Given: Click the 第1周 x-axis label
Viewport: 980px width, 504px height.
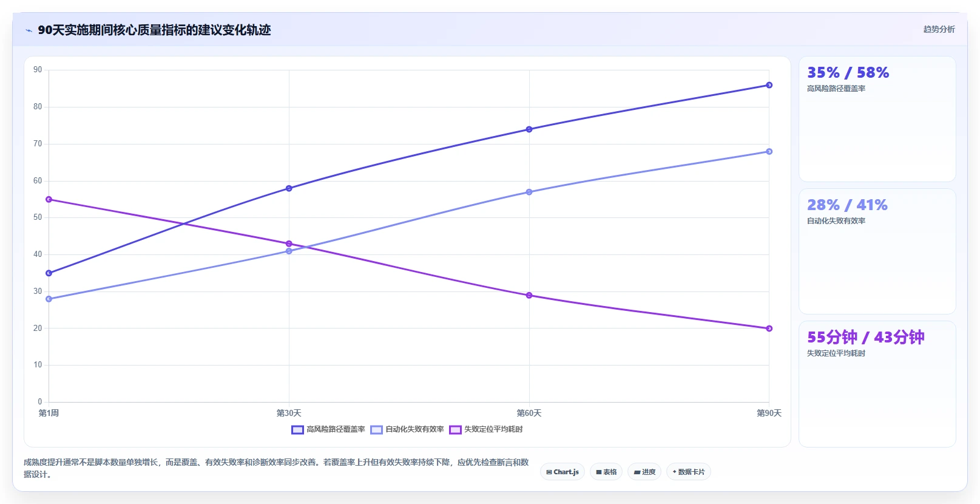Looking at the screenshot, I should click(x=49, y=413).
